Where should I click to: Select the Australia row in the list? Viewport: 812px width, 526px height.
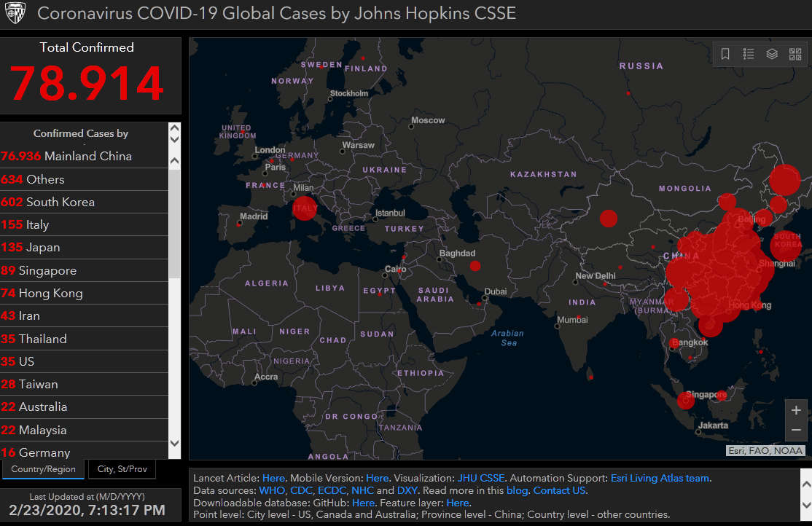[85, 407]
